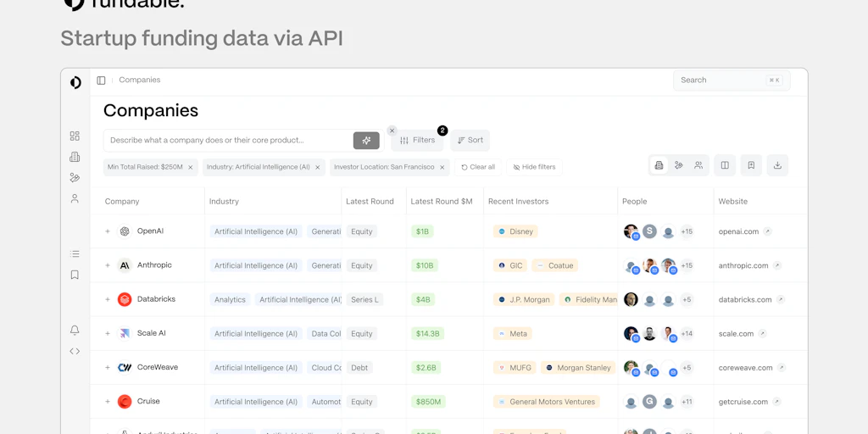Click the Companies breadcrumb in top bar
This screenshot has height=434, width=868.
140,80
